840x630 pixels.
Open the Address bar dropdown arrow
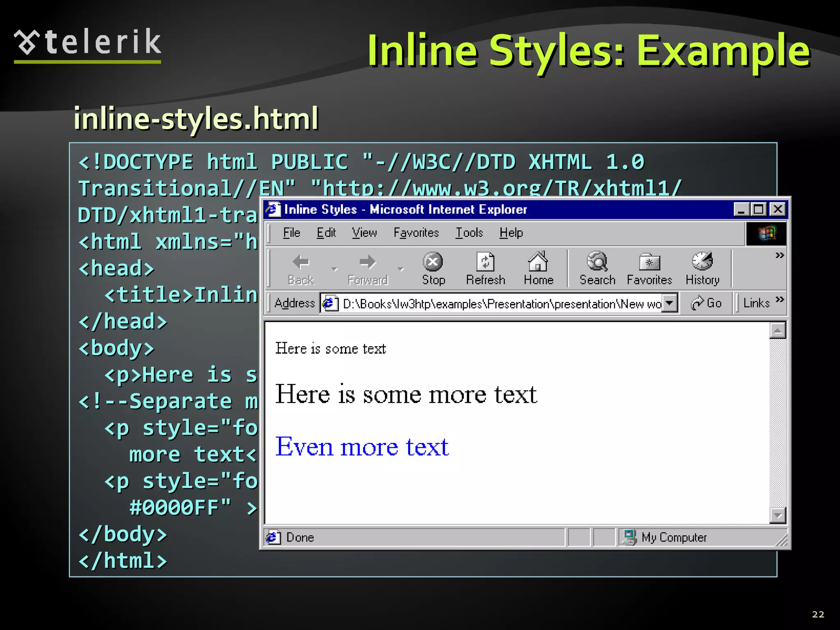tap(669, 303)
